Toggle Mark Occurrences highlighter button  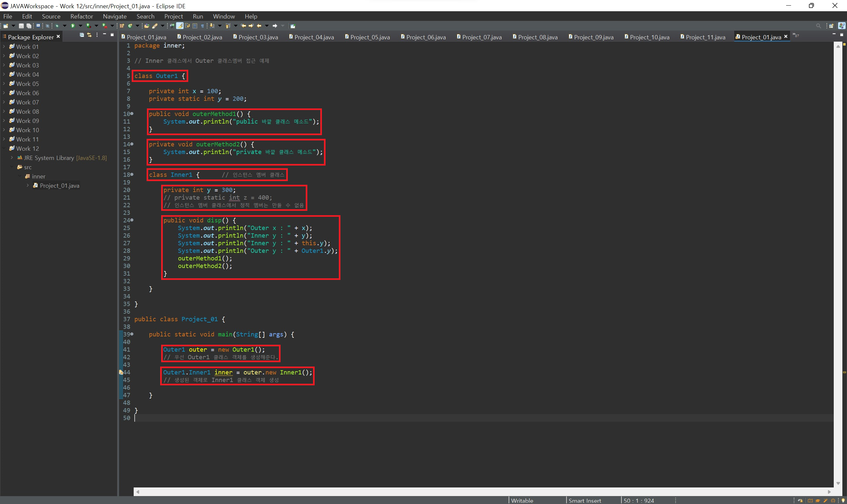click(x=180, y=26)
